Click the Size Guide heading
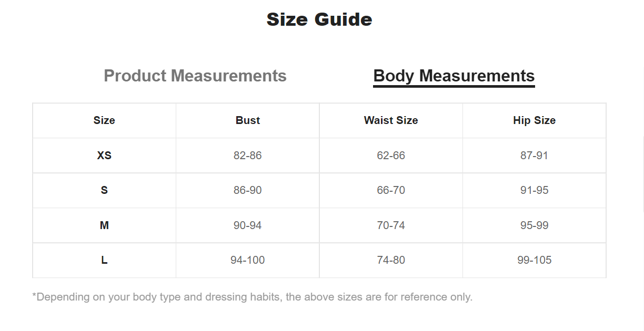 click(x=319, y=19)
